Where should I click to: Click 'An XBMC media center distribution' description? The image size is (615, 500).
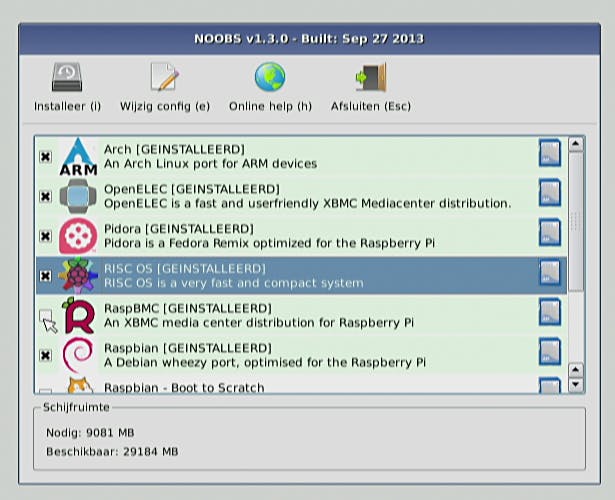258,323
